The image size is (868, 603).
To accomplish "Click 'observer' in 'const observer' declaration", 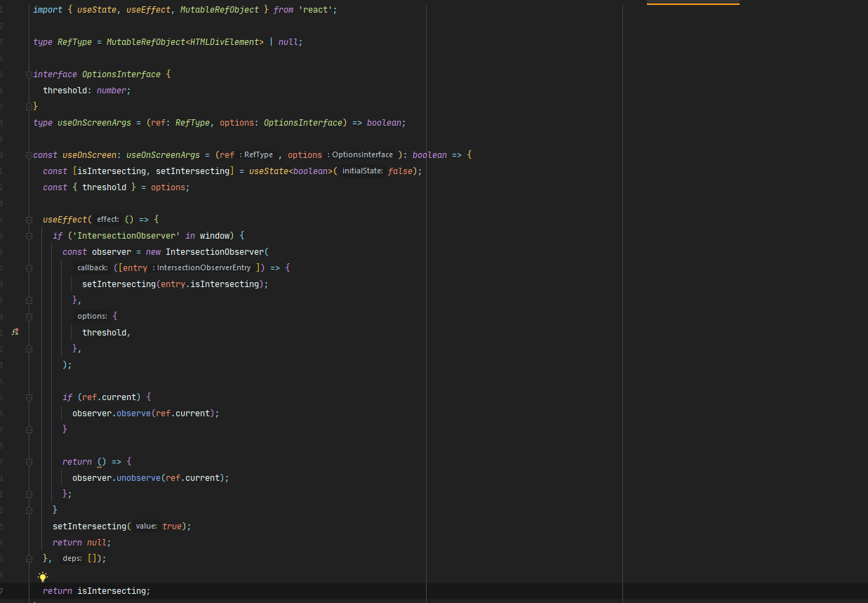I will [x=112, y=252].
